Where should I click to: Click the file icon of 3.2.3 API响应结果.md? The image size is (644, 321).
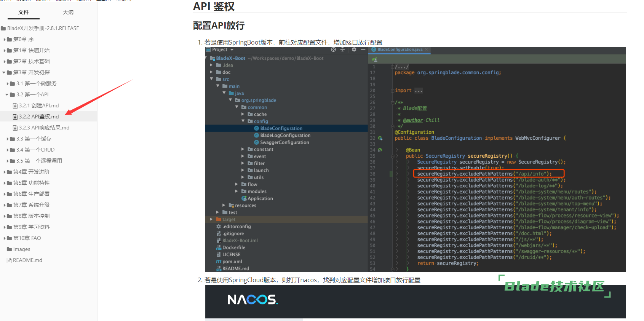pyautogui.click(x=15, y=128)
